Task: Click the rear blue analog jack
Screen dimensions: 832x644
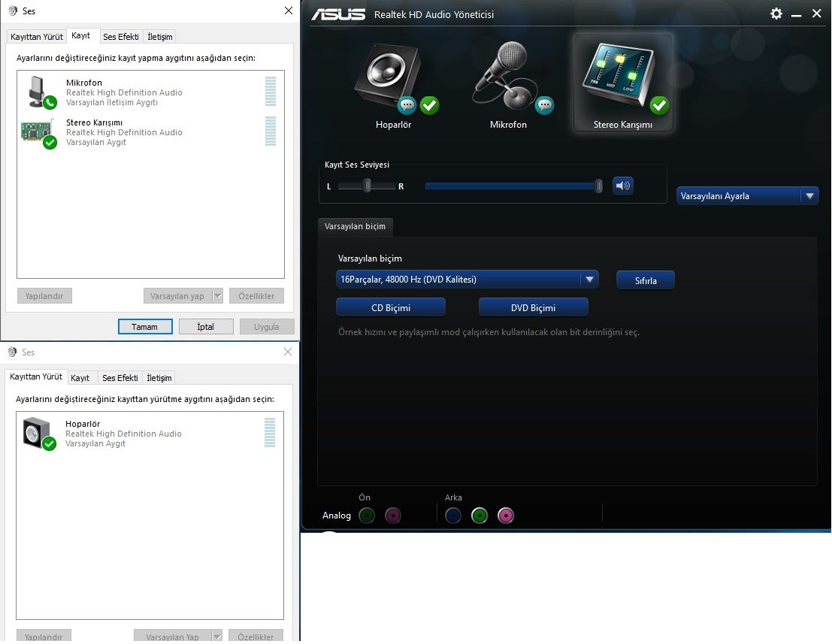Action: pos(453,515)
